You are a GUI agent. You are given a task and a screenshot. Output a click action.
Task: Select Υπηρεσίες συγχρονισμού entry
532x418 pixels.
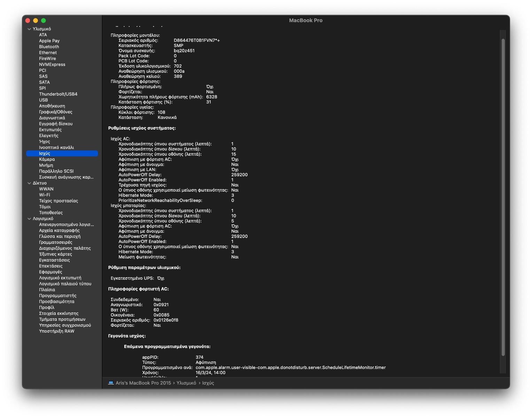(x=65, y=325)
